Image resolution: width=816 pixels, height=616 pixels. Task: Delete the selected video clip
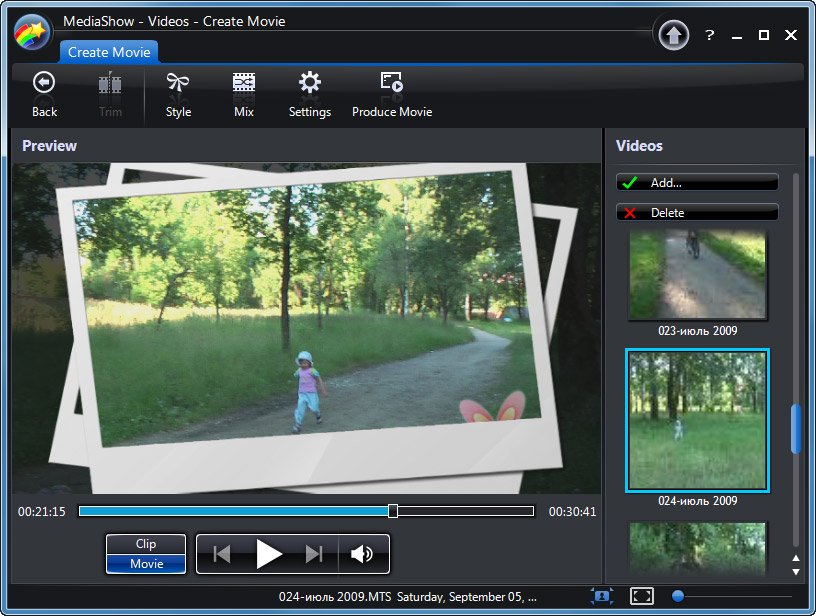697,212
